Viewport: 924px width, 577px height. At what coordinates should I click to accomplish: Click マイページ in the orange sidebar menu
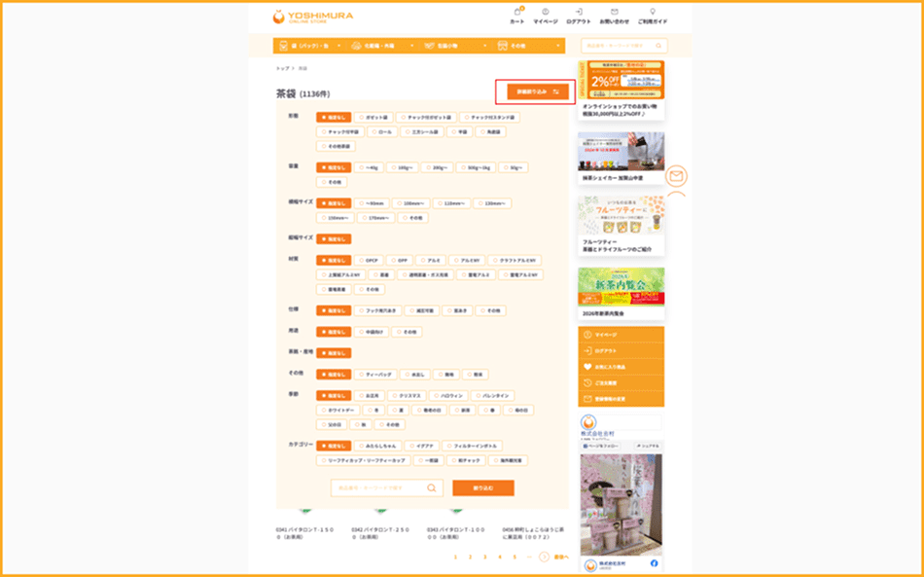point(621,335)
